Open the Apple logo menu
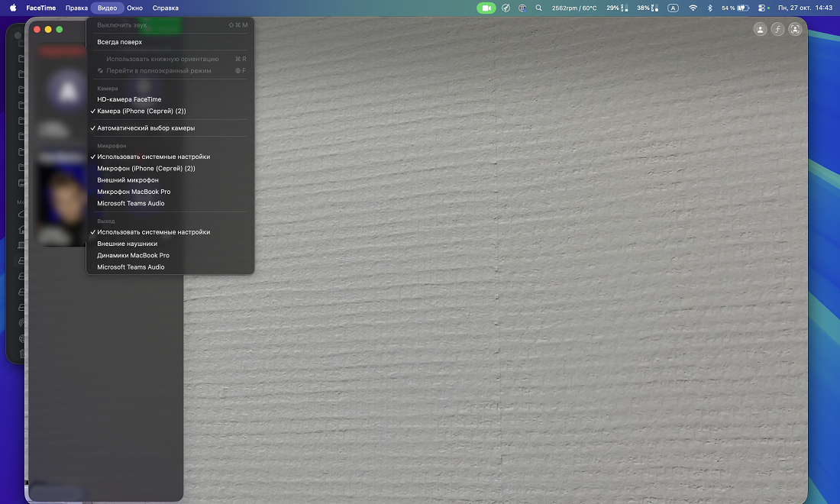This screenshot has height=504, width=840. tap(13, 8)
